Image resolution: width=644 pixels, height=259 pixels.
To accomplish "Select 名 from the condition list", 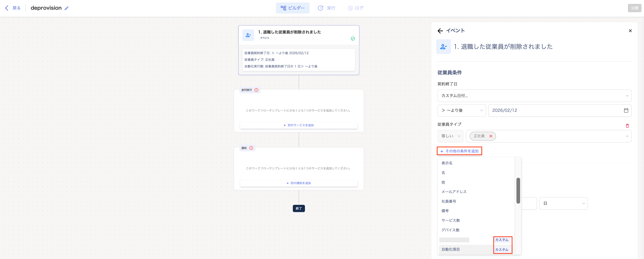I will (476, 173).
